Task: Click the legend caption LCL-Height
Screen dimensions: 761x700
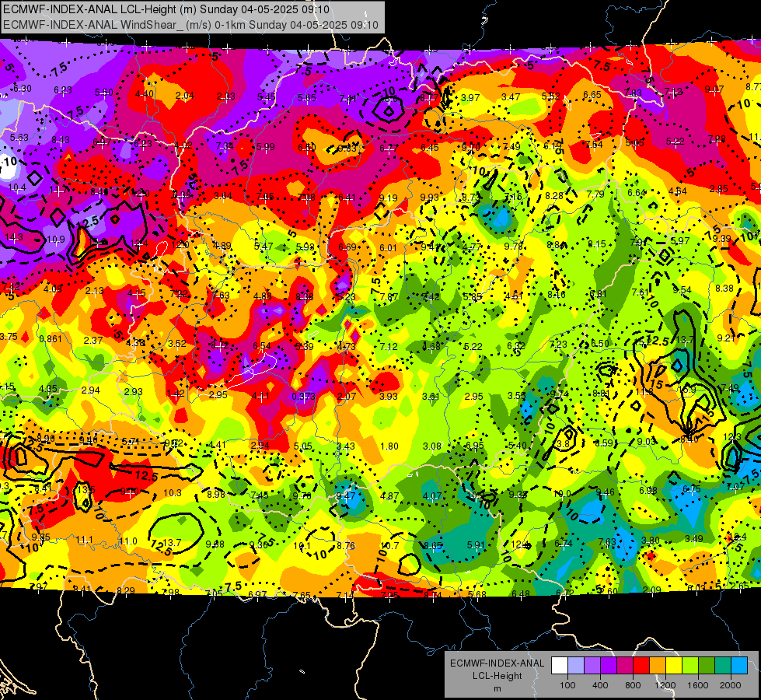Action: [497, 676]
